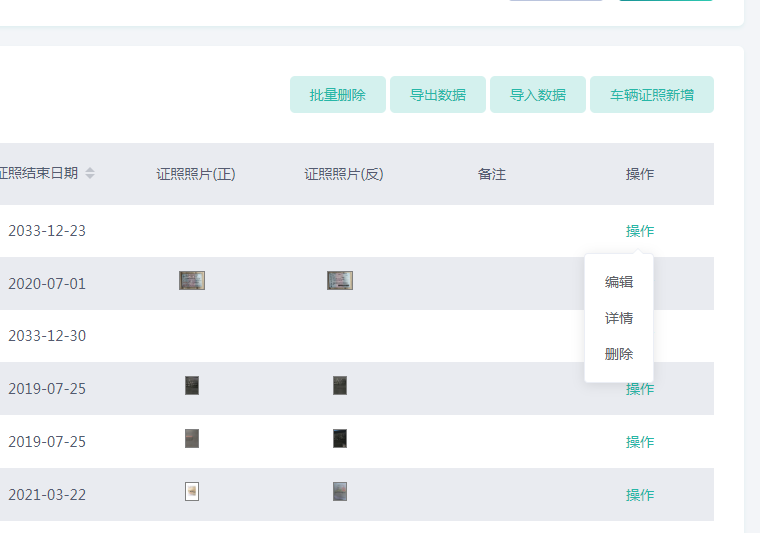Viewport: 760px width, 533px height.
Task: Expand 操作 for the first 2019-07-25 row
Action: click(640, 389)
